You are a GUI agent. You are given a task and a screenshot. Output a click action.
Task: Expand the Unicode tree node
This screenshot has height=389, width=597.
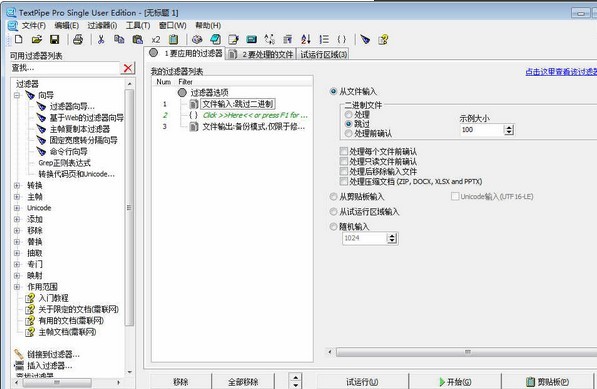[x=17, y=208]
